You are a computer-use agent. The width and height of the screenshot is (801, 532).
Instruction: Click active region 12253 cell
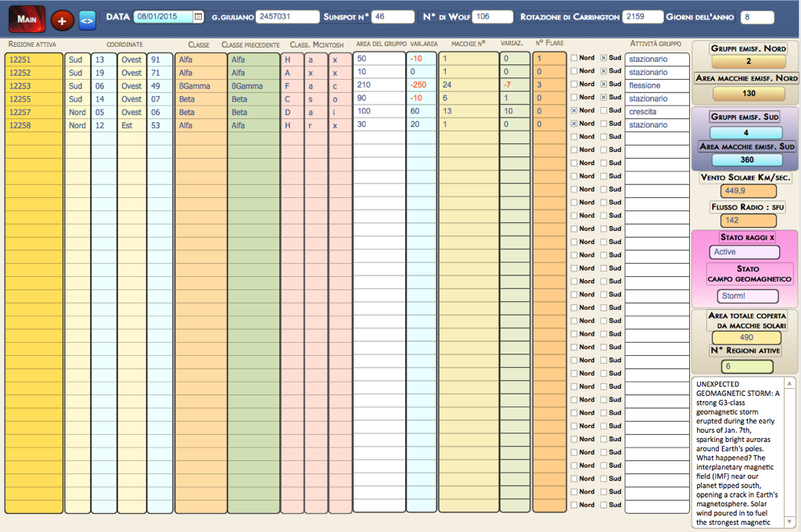pyautogui.click(x=34, y=85)
